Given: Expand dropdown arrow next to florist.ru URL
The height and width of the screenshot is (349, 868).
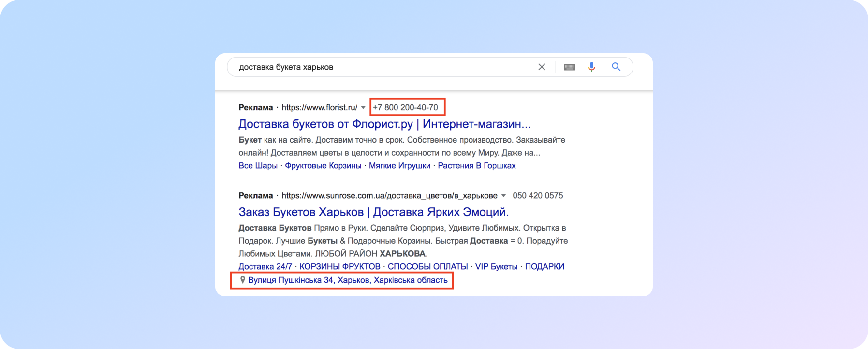Looking at the screenshot, I should click(363, 108).
